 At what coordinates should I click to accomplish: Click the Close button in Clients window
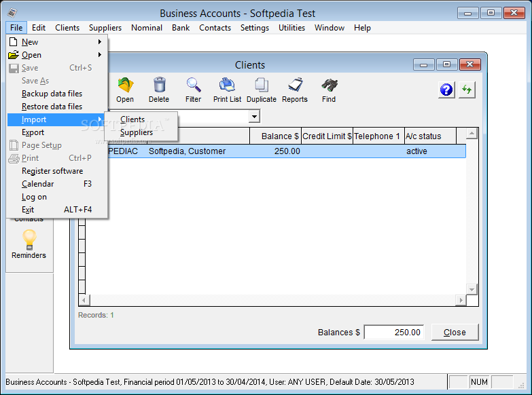click(455, 333)
